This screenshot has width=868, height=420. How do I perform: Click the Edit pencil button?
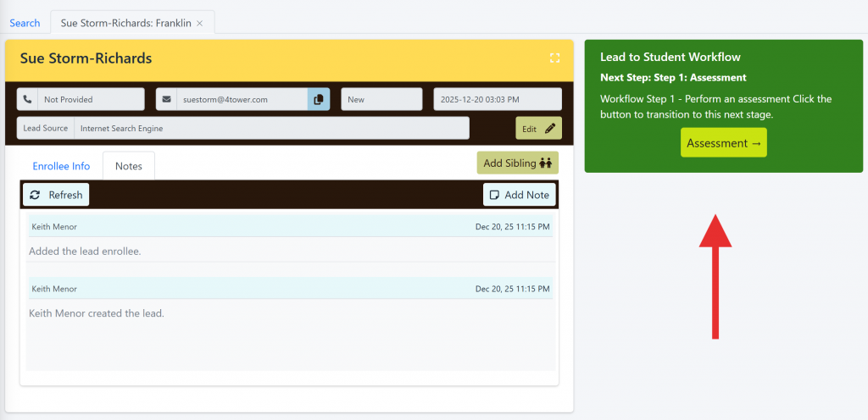[538, 129]
